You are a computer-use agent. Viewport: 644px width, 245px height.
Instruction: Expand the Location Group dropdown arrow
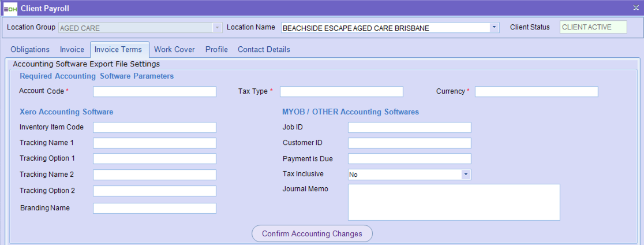(217, 27)
